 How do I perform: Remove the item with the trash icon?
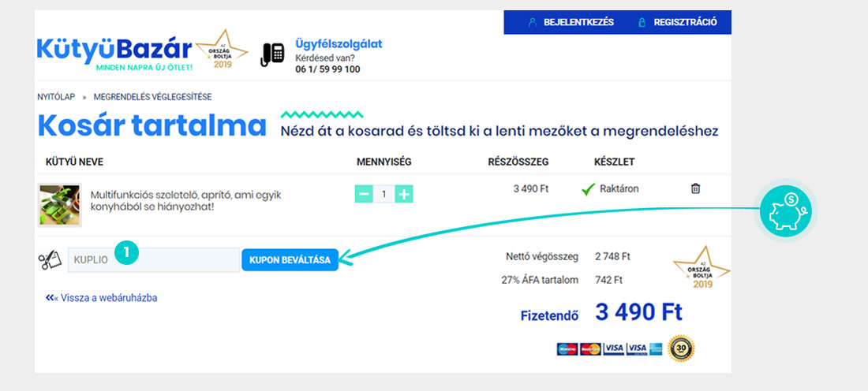click(x=696, y=188)
